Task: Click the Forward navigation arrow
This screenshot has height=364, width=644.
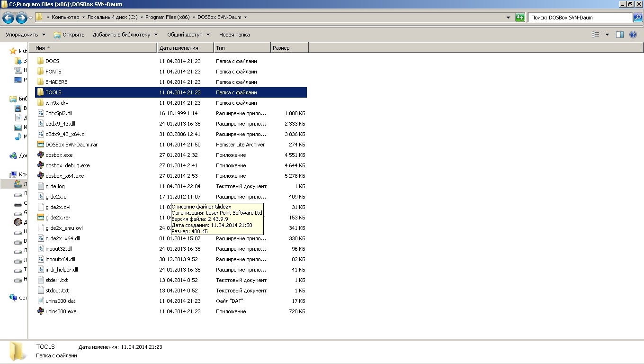Action: (21, 18)
